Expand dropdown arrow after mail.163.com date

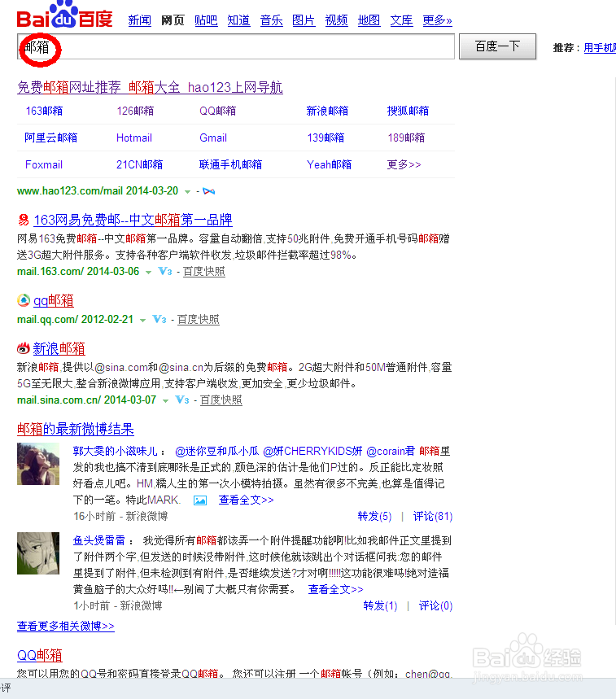click(148, 272)
